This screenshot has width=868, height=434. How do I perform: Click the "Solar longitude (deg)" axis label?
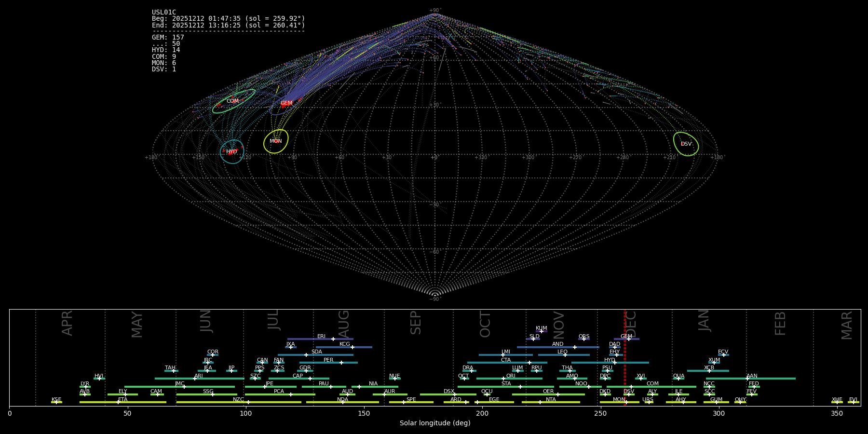(x=435, y=423)
